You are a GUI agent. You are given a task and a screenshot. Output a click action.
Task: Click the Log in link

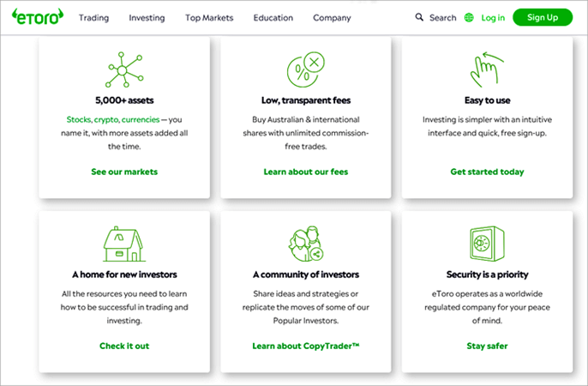[493, 17]
